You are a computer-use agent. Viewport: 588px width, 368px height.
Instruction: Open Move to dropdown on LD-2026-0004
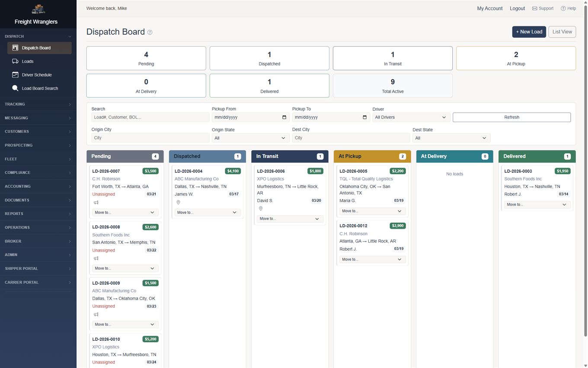click(x=208, y=213)
